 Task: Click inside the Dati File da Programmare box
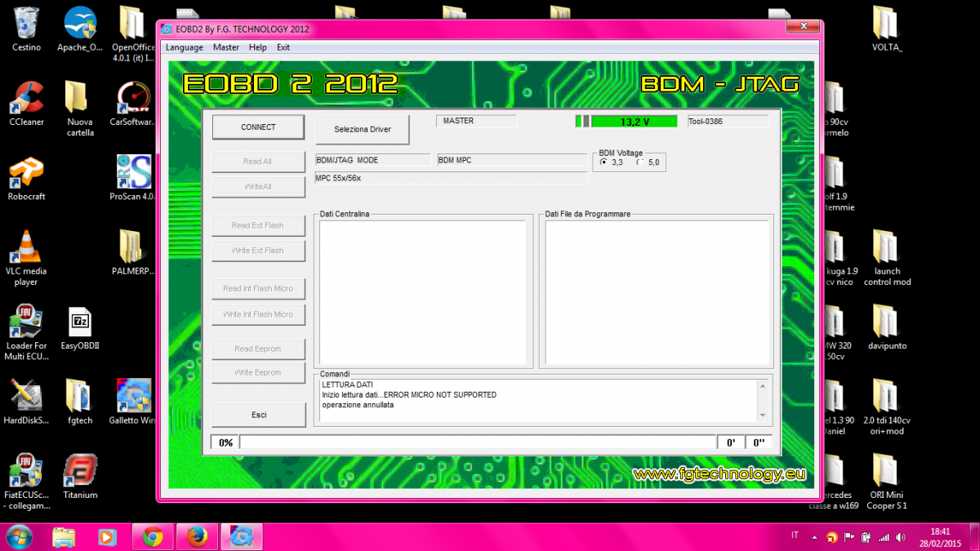657,292
